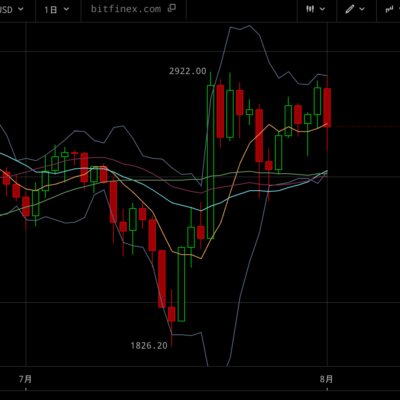
Task: Click the 2922.00 high price label
Action: tap(188, 71)
